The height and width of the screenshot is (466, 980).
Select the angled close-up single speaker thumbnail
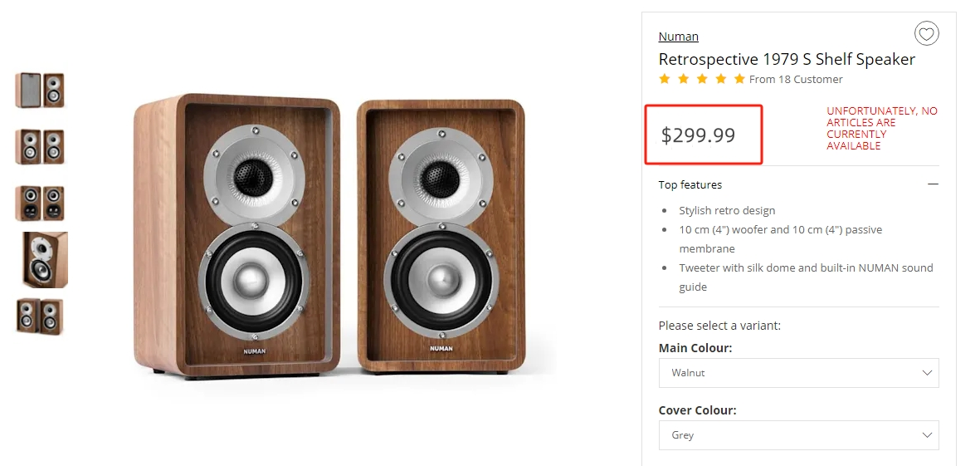tap(44, 260)
